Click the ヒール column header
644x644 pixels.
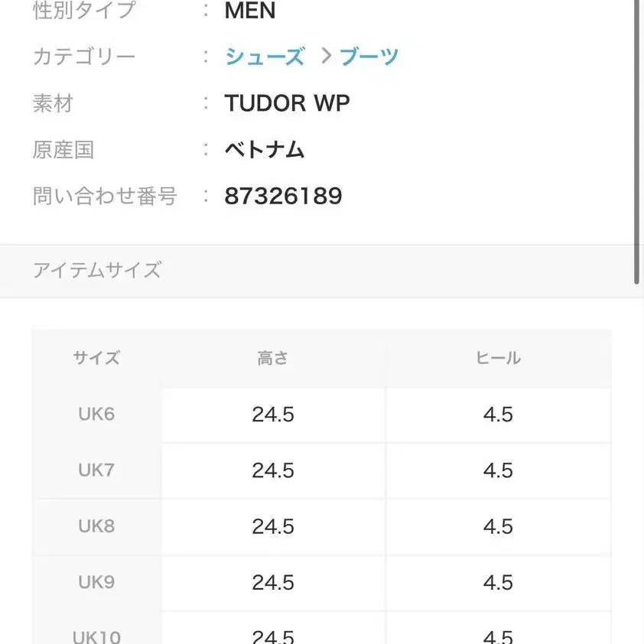[x=498, y=358]
